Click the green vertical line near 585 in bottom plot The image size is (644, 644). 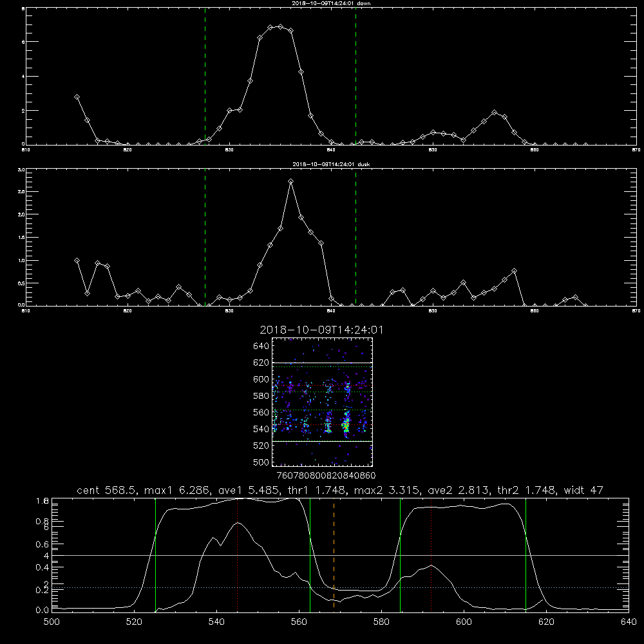[400, 554]
